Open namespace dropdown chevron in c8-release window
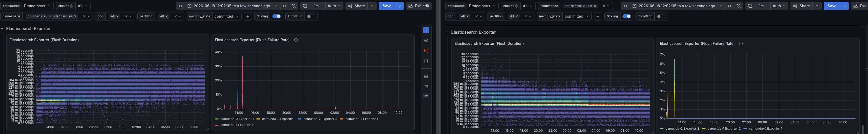Image resolution: width=868 pixels, height=134 pixels. click(608, 6)
